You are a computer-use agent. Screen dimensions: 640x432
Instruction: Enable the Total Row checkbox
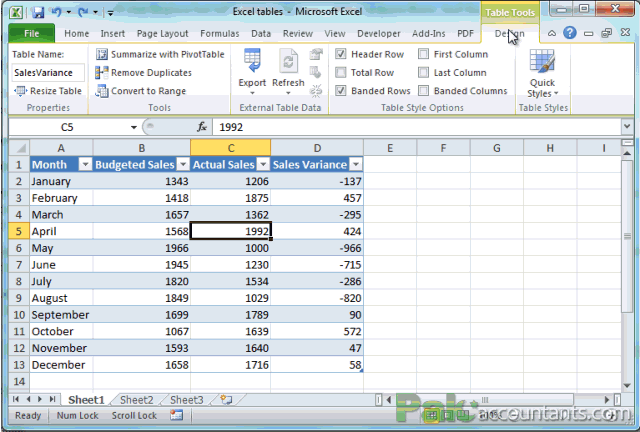[341, 72]
